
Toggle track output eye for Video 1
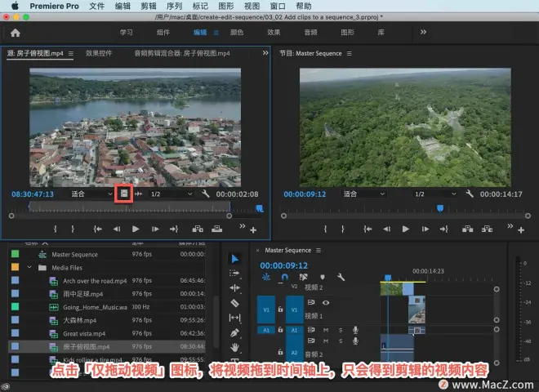[x=326, y=303]
